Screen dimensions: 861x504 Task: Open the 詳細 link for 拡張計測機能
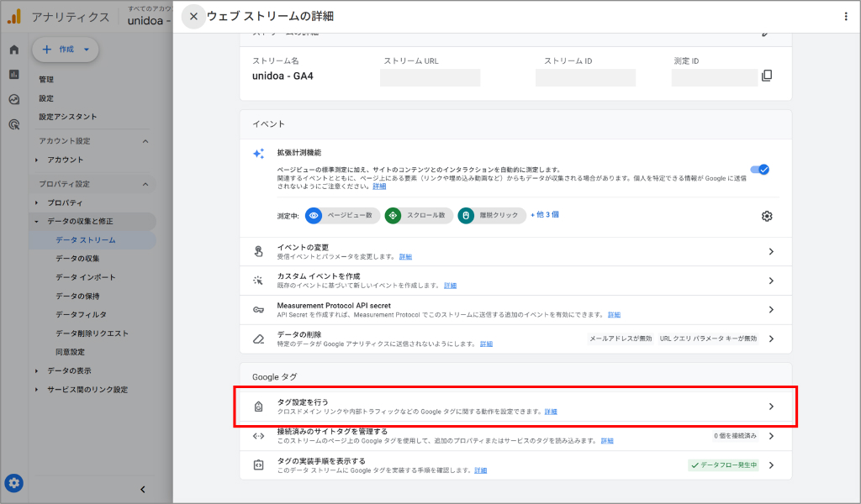click(x=378, y=185)
